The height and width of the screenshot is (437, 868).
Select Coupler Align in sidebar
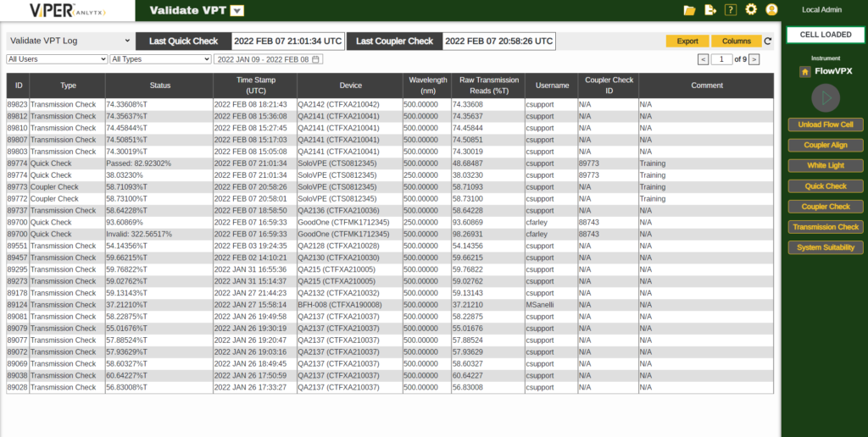click(826, 145)
